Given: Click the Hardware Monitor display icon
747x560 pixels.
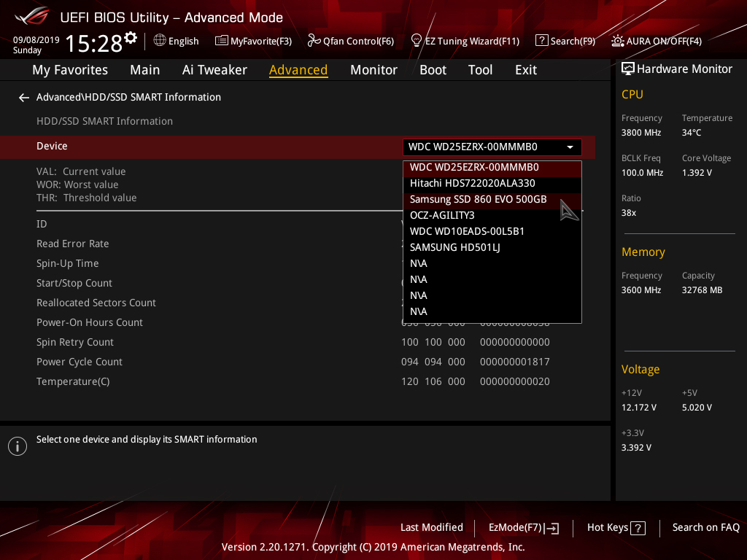Looking at the screenshot, I should 628,69.
